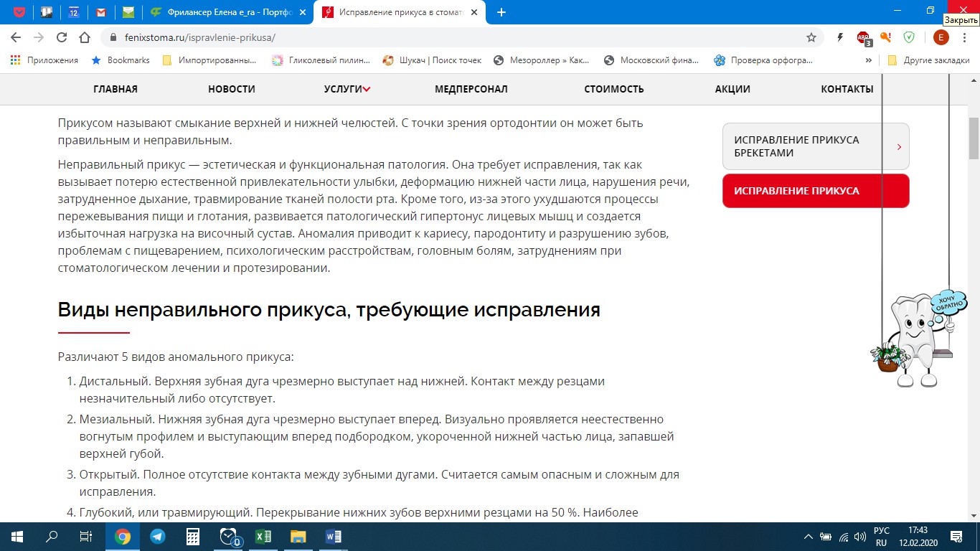Open the Windows notification center

[956, 536]
